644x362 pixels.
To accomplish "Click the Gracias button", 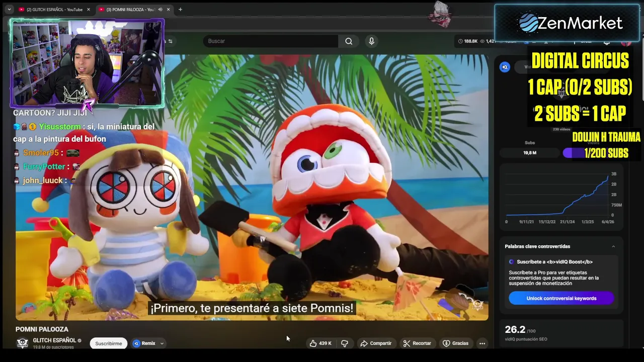I will 455,343.
